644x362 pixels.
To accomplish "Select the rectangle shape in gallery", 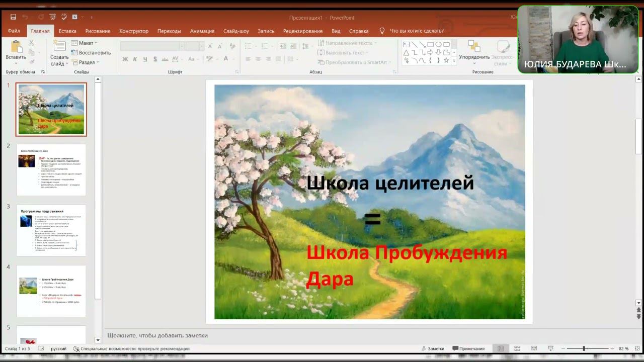I will [430, 44].
